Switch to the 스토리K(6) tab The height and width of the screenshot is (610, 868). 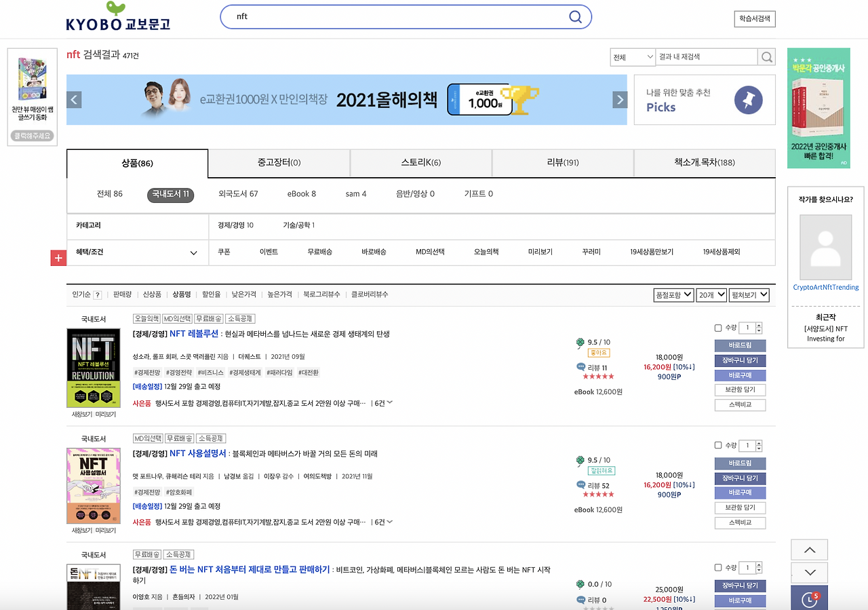[x=421, y=163]
